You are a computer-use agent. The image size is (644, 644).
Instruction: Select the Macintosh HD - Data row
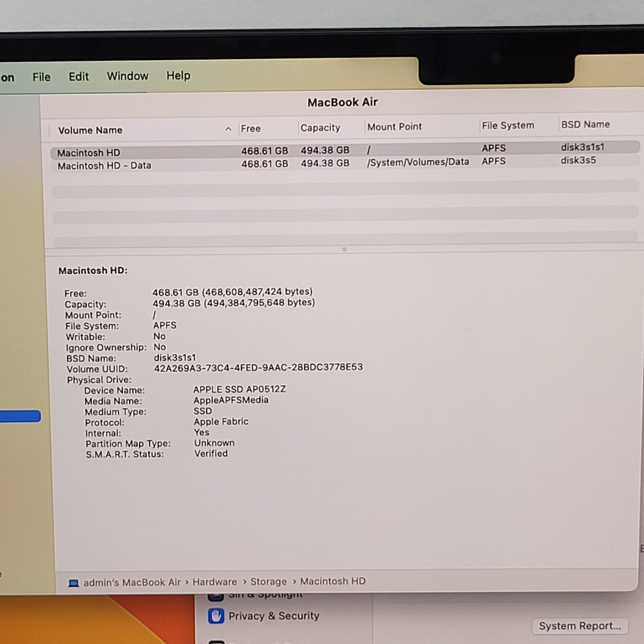pyautogui.click(x=345, y=163)
